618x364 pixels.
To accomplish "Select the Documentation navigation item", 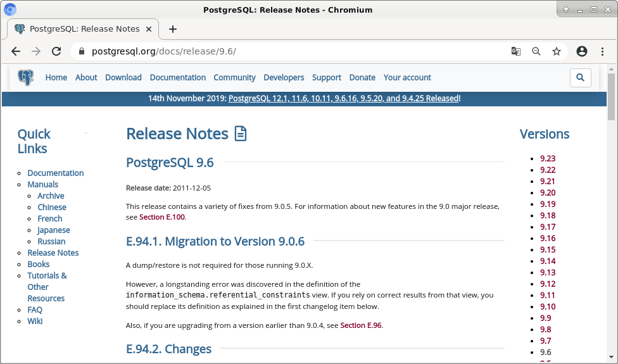I will [177, 77].
